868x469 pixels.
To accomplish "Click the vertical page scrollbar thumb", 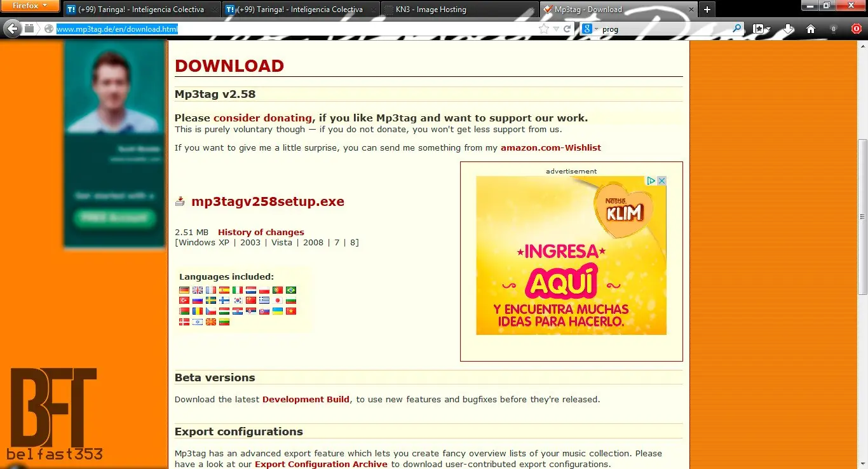I will pos(862,217).
